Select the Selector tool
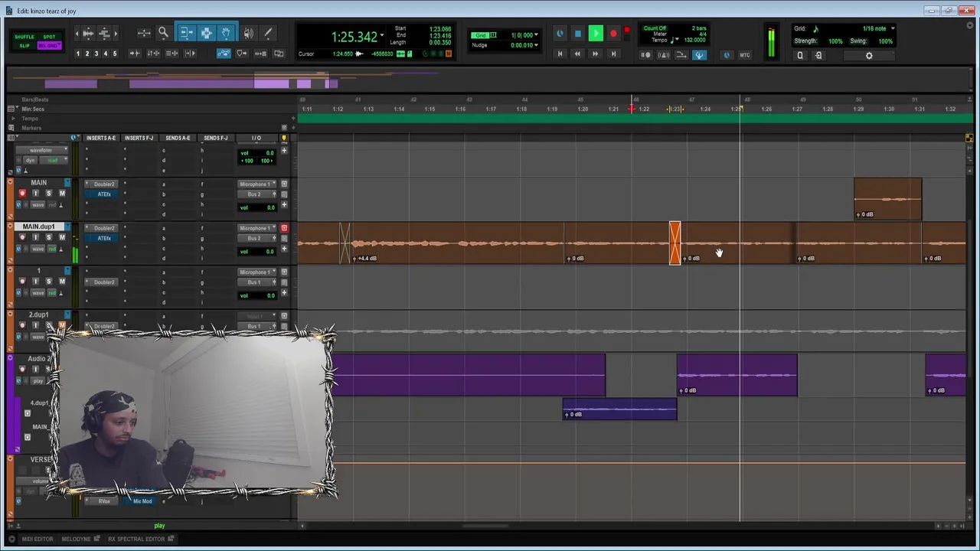980x551 pixels. click(206, 33)
